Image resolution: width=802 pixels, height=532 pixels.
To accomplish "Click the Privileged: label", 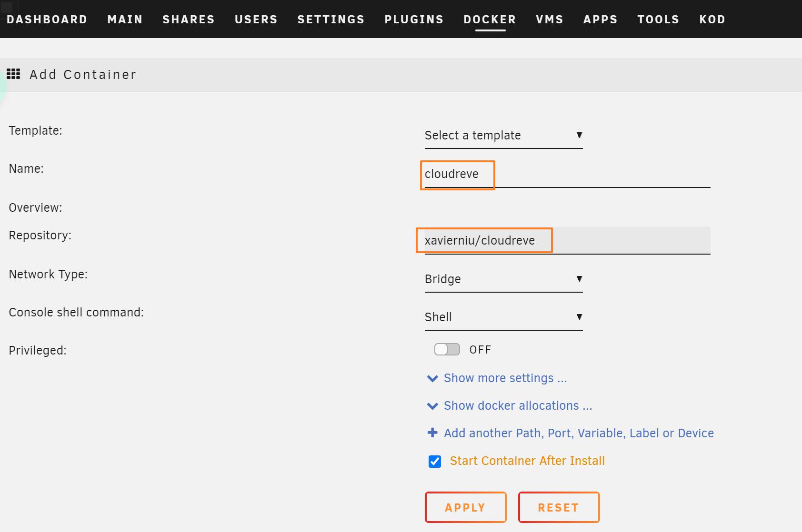I will [38, 351].
